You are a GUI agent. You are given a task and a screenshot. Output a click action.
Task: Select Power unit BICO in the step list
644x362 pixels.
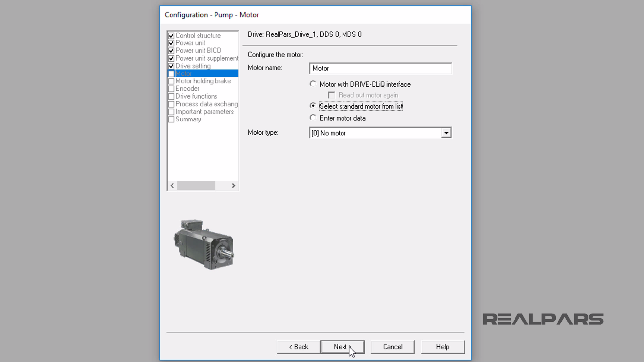pos(198,50)
